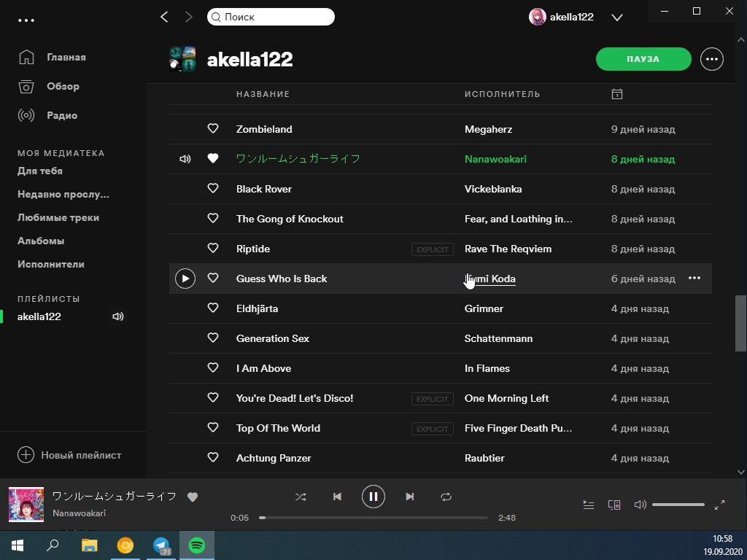Like Black Rover heart

pos(213,189)
